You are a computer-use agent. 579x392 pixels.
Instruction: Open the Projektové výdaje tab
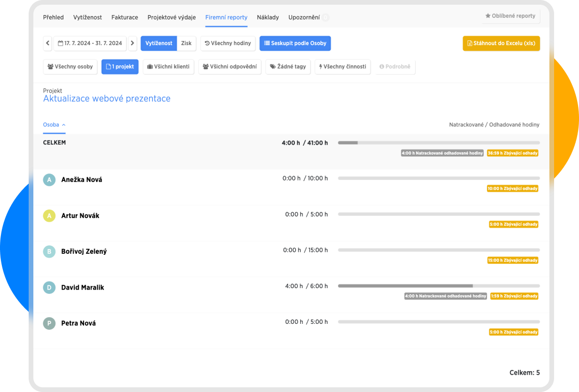[172, 17]
